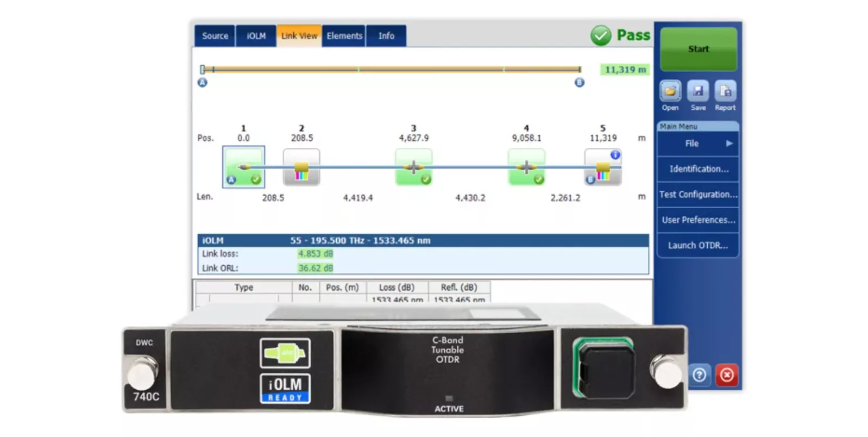Viewport: 868px width, 437px height.
Task: Open User Preferences
Action: 698,220
